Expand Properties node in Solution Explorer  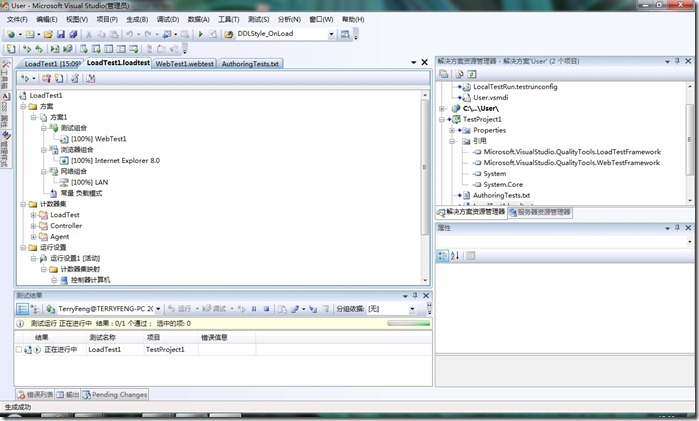click(x=452, y=130)
